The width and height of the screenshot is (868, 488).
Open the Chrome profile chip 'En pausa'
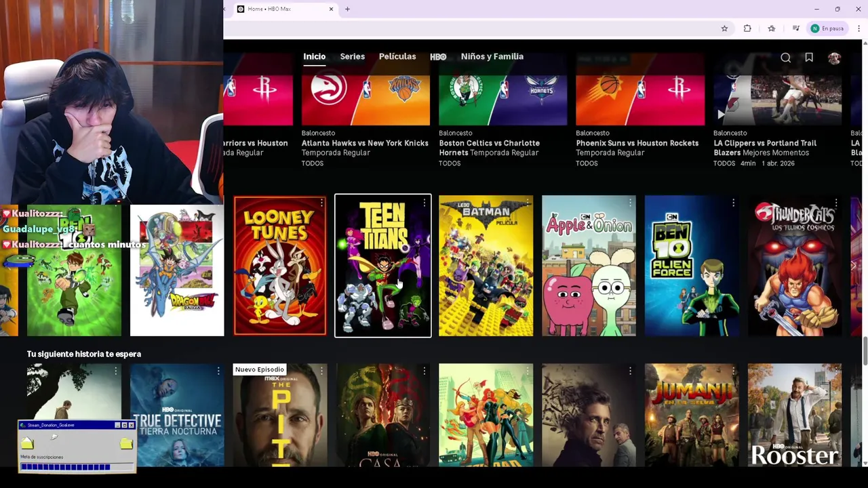(827, 28)
